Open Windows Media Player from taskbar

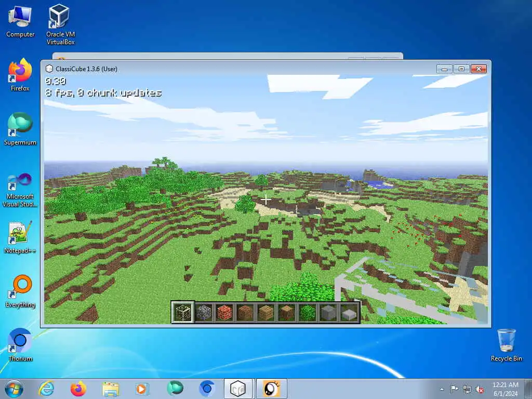[x=142, y=389]
